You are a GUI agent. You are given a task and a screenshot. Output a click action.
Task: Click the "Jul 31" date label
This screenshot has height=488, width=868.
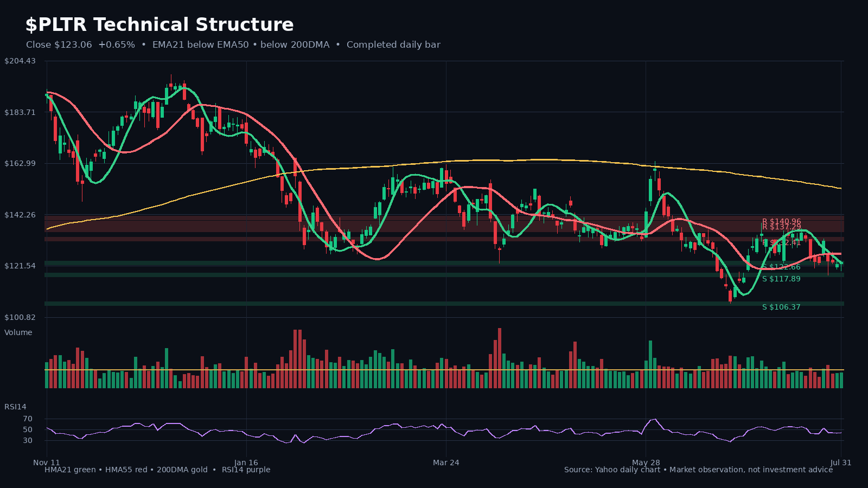coord(841,463)
